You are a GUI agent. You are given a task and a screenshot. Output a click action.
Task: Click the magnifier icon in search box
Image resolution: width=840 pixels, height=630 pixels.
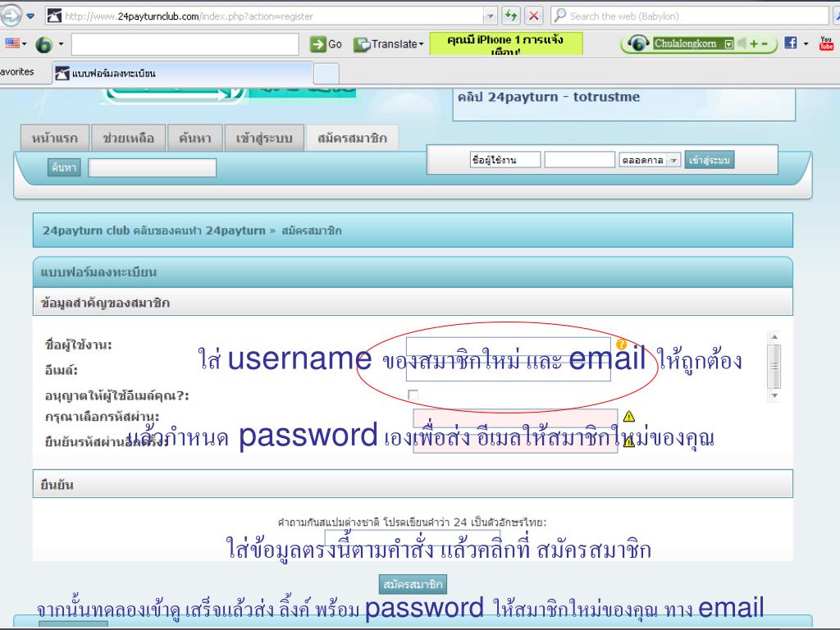pos(559,16)
